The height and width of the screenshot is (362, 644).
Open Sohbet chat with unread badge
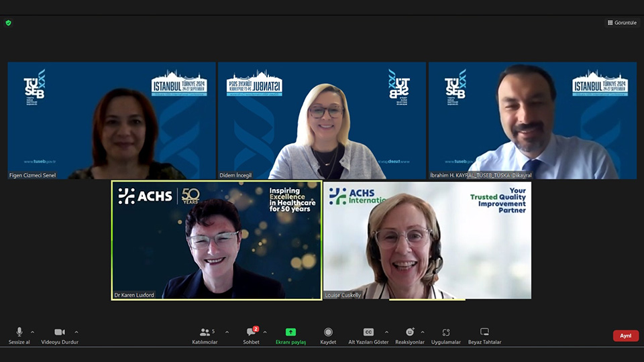pyautogui.click(x=252, y=333)
